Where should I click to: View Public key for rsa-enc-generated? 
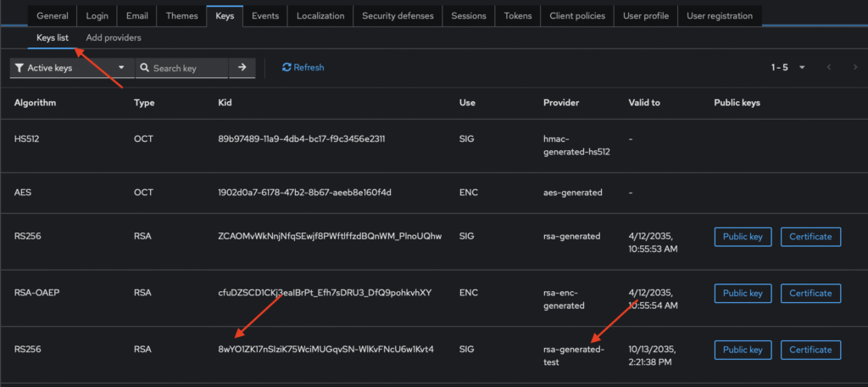pyautogui.click(x=743, y=293)
